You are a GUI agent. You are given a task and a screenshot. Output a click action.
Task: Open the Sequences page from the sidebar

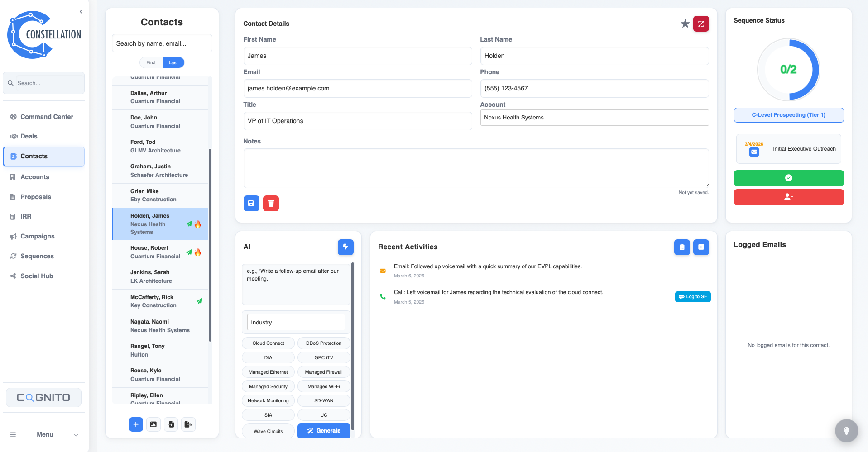coord(37,256)
